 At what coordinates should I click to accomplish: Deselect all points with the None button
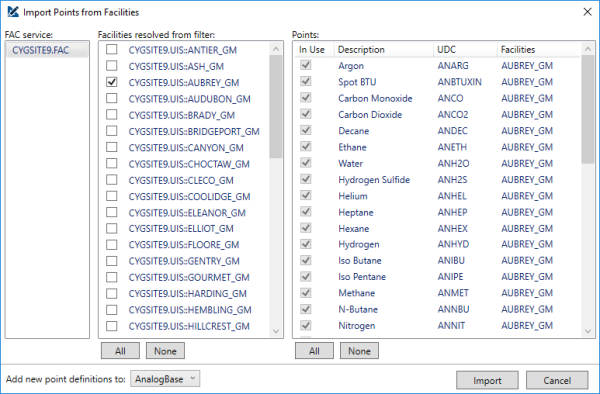359,351
